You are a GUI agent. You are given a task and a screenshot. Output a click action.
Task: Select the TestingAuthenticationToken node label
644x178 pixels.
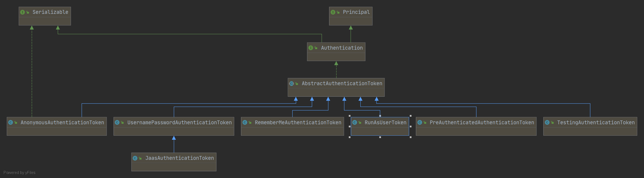point(596,122)
